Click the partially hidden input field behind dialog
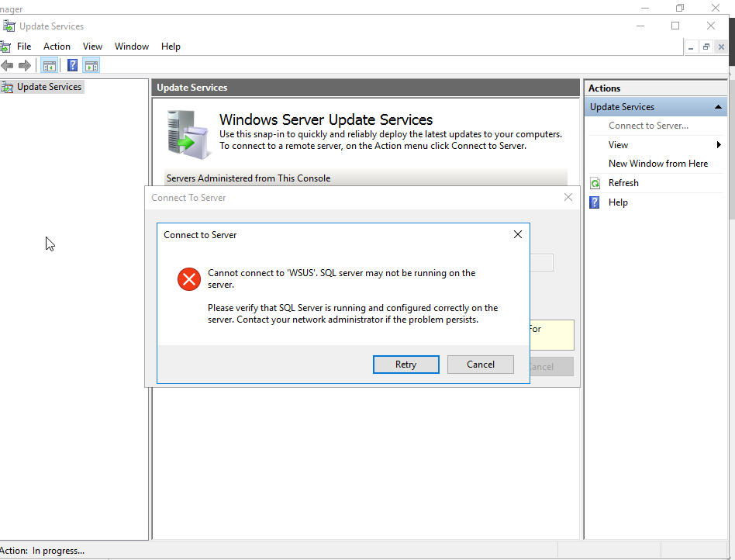Image resolution: width=735 pixels, height=560 pixels. [541, 263]
